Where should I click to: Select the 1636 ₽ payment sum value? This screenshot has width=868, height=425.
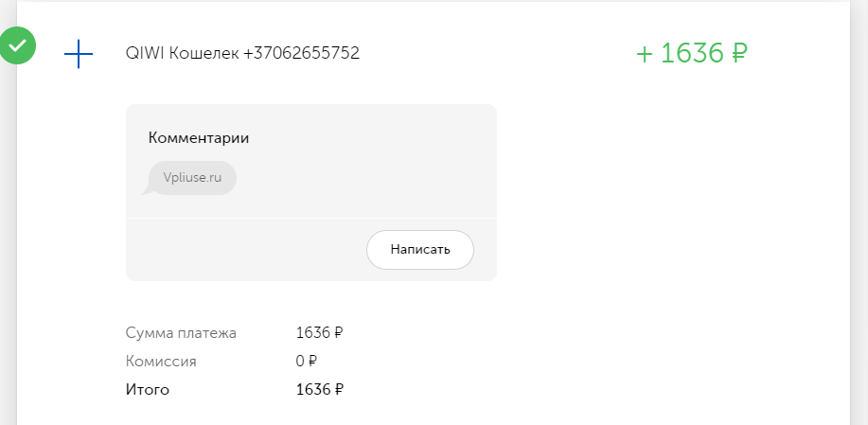pos(319,332)
